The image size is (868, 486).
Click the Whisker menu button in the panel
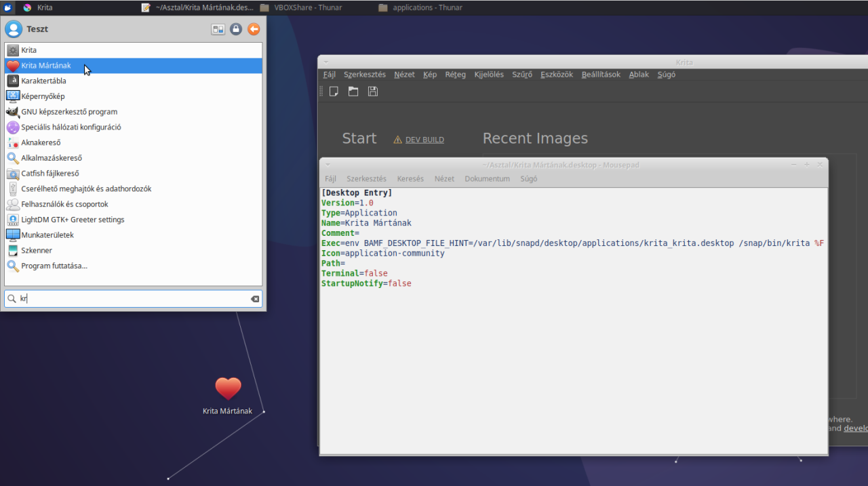click(7, 7)
